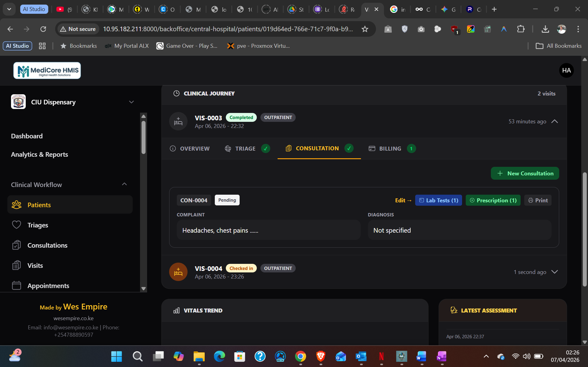588x367 pixels.
Task: Click the Edit link for CON-0004
Action: click(403, 200)
